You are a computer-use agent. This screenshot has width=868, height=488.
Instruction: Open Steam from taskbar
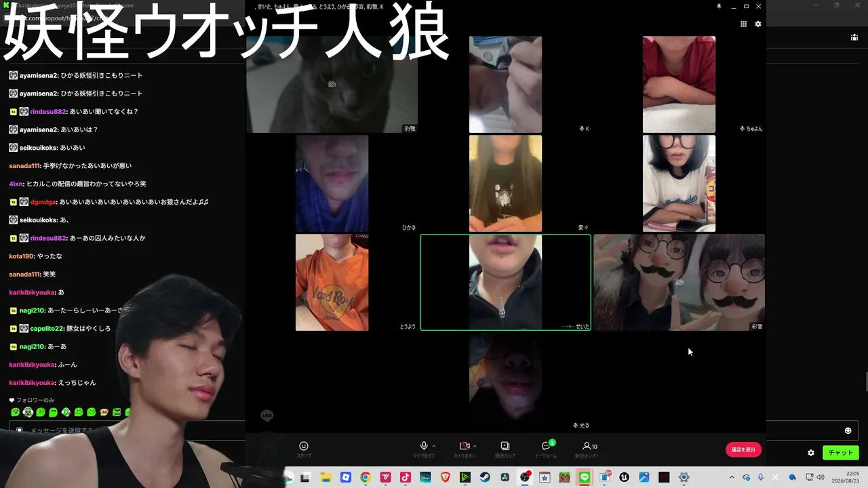pos(485,477)
